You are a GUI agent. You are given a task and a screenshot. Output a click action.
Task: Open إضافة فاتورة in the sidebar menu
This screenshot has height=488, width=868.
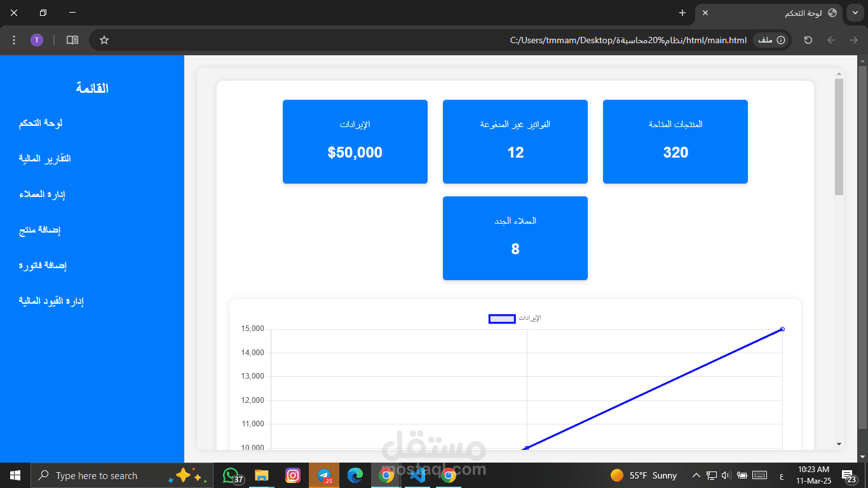[x=43, y=265]
